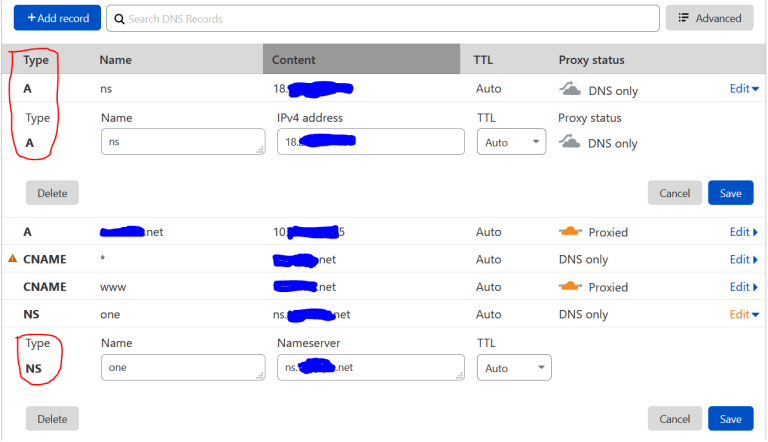Expand Edit for the wildcard CNAME record
The height and width of the screenshot is (442, 768).
743,260
